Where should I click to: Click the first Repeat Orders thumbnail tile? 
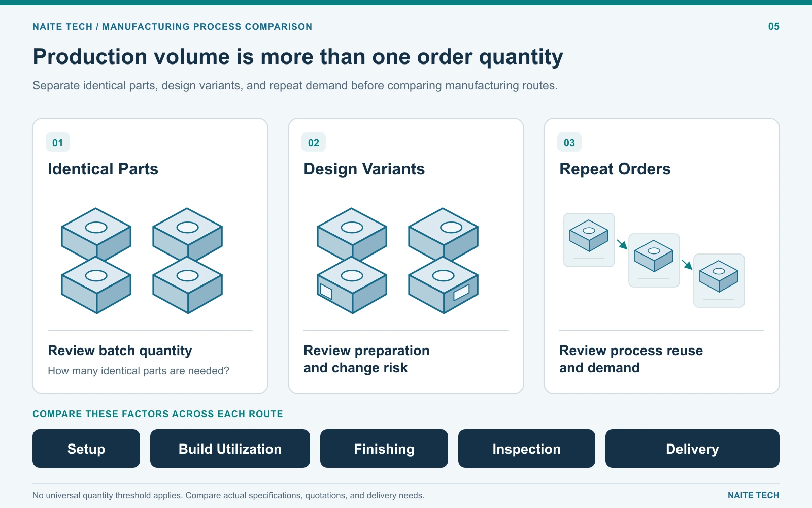click(x=589, y=240)
